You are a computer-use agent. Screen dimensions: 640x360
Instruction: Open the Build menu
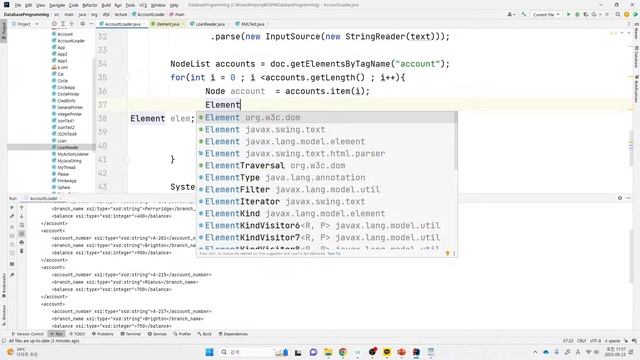[106, 5]
